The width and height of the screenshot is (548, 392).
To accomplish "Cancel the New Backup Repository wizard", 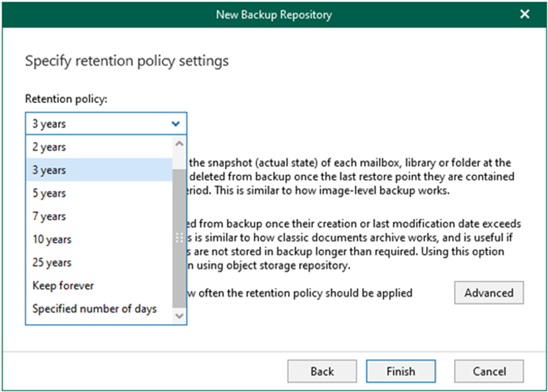I will [489, 371].
